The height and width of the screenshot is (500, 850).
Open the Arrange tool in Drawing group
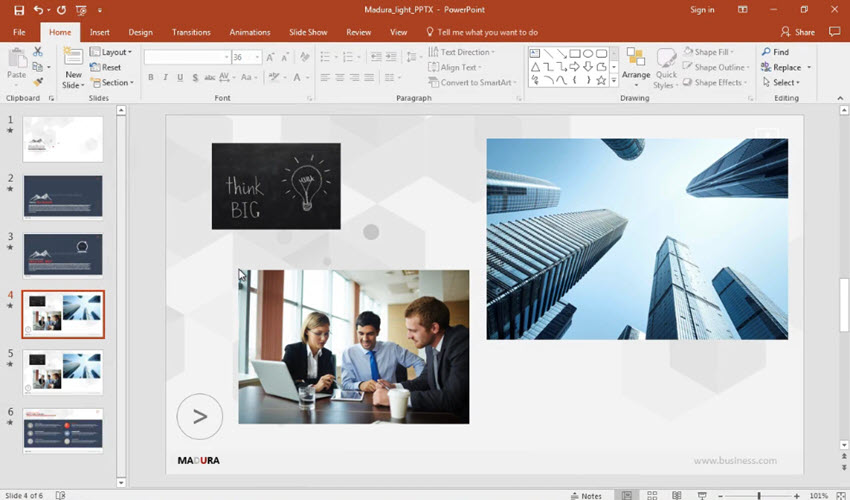click(x=635, y=62)
